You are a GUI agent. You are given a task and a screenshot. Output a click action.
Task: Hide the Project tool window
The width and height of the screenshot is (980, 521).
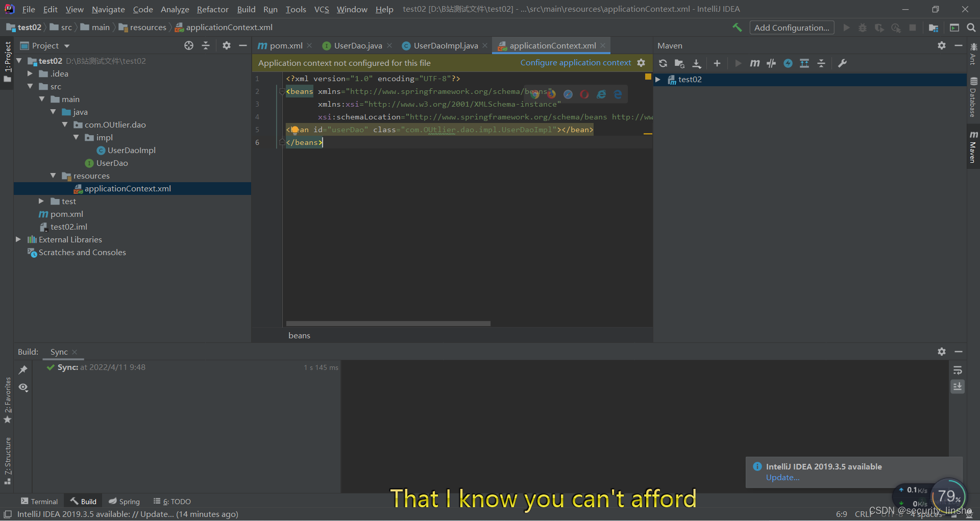(243, 45)
